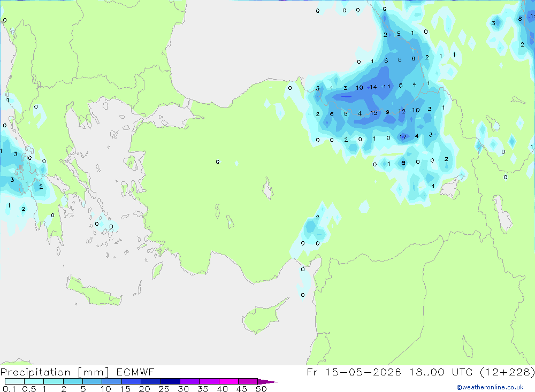
Task: Click the legend swatch between 35 and 40
Action: 209,381
